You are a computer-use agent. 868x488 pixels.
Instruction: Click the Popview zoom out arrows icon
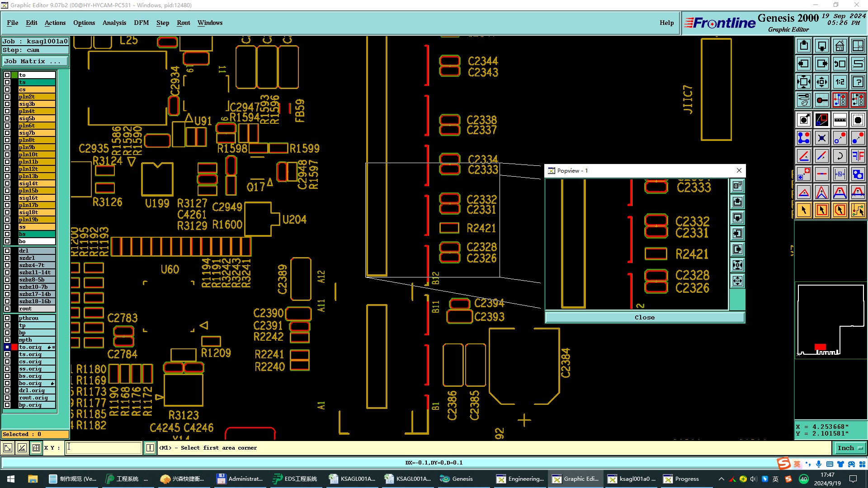[737, 265]
